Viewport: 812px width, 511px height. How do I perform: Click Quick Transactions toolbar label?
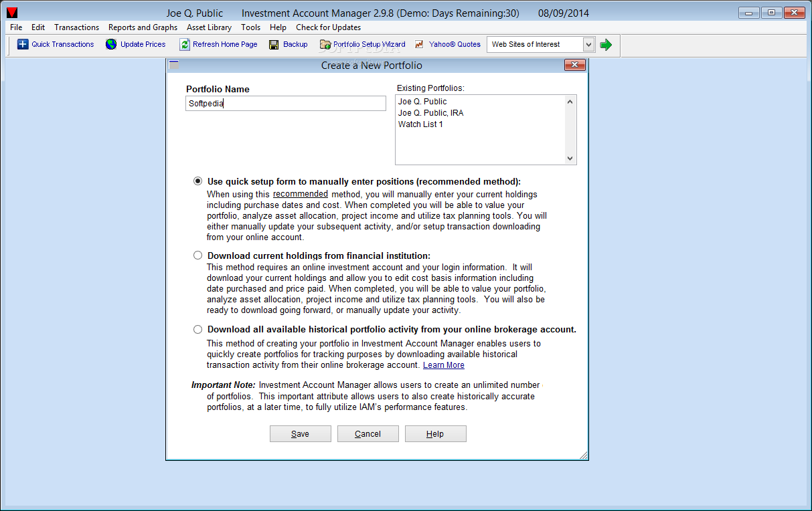pyautogui.click(x=63, y=44)
